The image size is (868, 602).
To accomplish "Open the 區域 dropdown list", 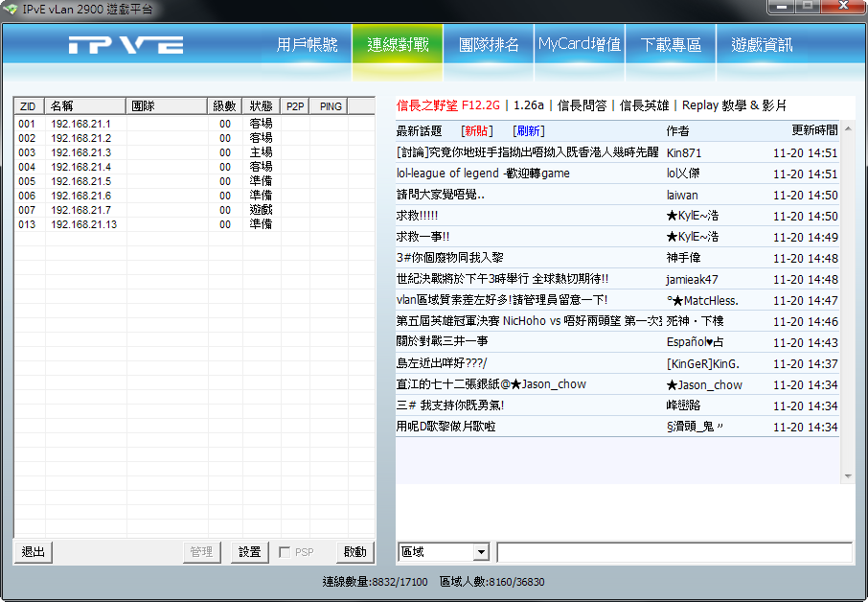I will pos(480,552).
